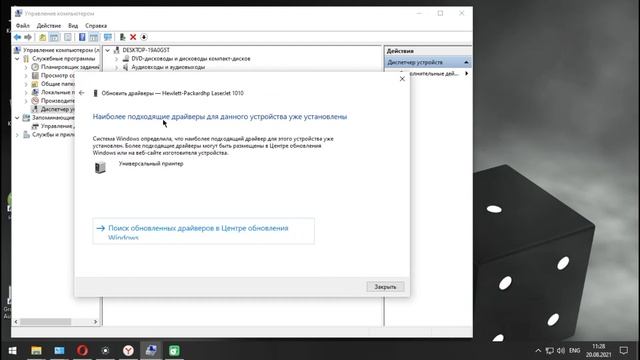Click the scan for hardware changes monitor icon
Image resolution: width=640 pixels, height=360 pixels.
click(107, 37)
